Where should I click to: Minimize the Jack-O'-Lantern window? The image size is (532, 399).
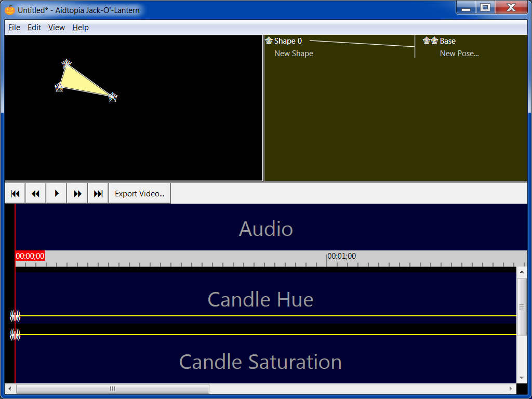(466, 7)
